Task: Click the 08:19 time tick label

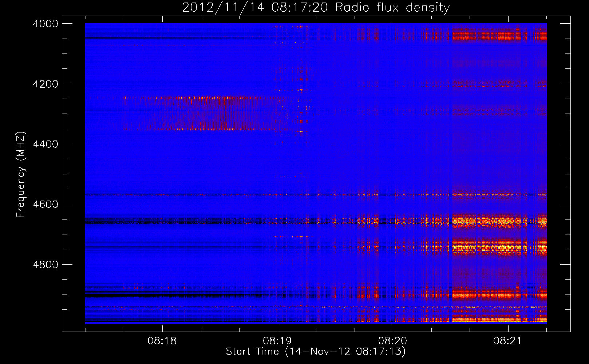Action: pyautogui.click(x=277, y=341)
